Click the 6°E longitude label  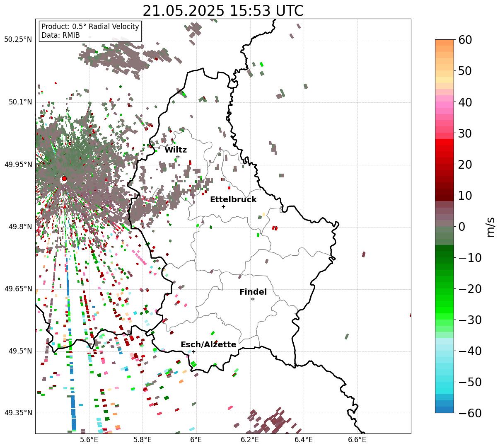pyautogui.click(x=196, y=439)
